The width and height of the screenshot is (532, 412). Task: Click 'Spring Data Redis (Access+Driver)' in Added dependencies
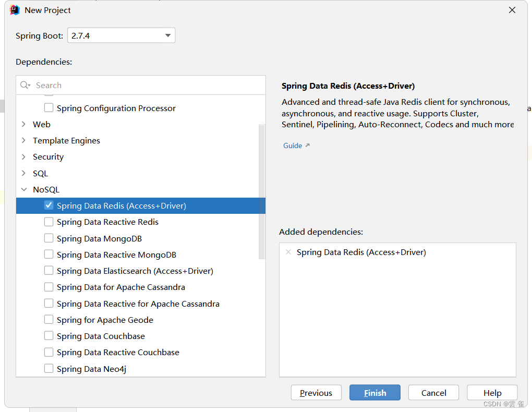coord(361,252)
